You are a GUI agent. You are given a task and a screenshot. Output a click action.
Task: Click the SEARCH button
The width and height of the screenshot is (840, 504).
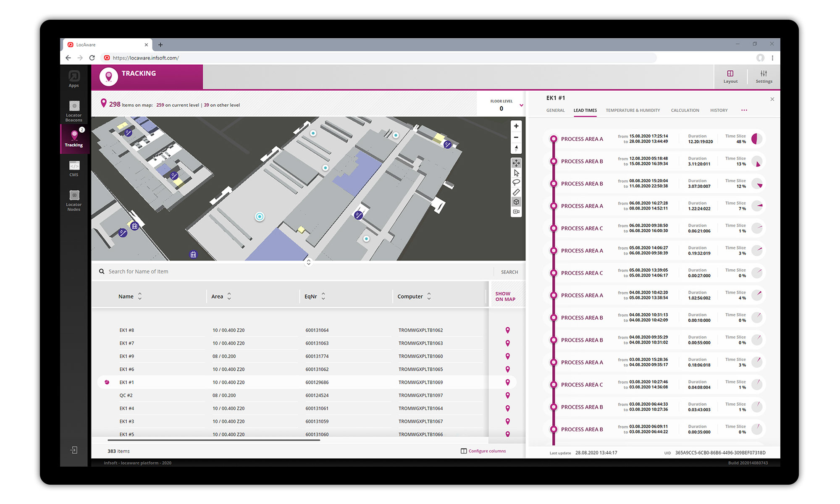[509, 272]
